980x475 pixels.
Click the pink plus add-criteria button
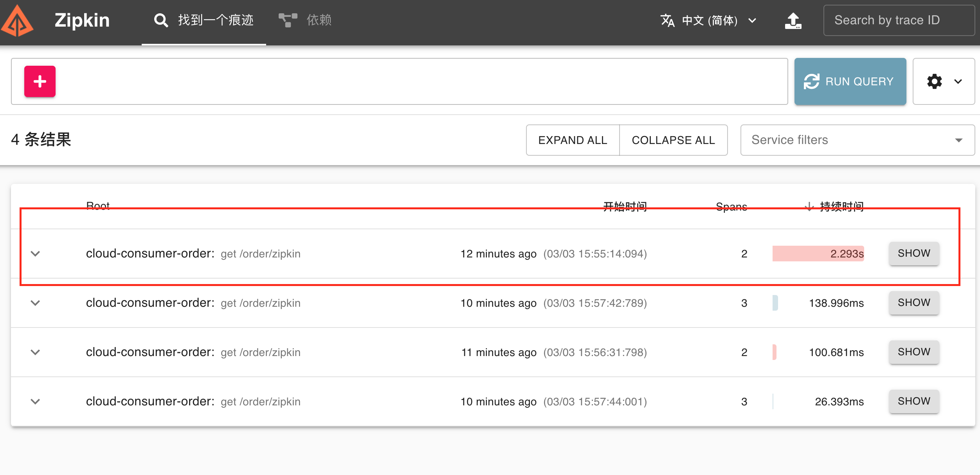tap(40, 81)
